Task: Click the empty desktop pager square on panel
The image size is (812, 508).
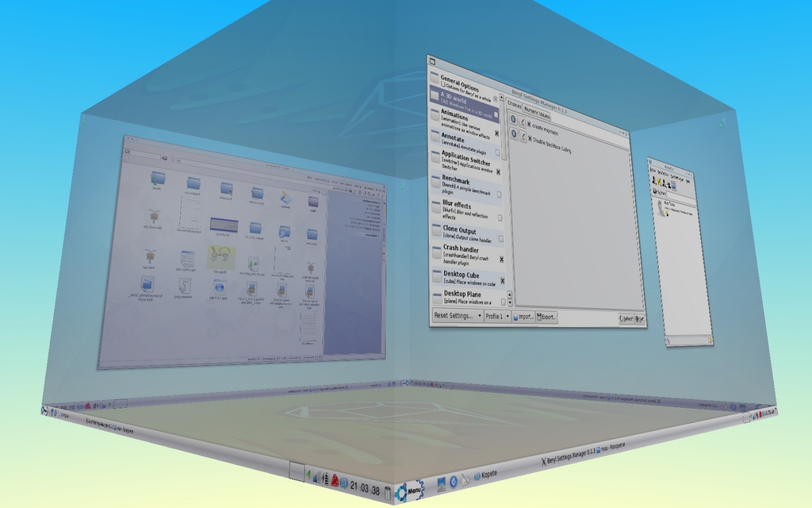Action: (x=297, y=471)
